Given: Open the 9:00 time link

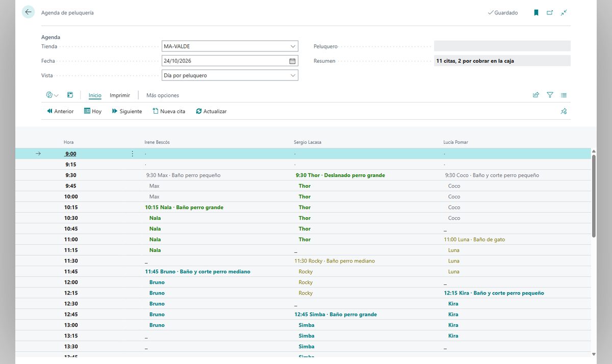Looking at the screenshot, I should coord(70,153).
